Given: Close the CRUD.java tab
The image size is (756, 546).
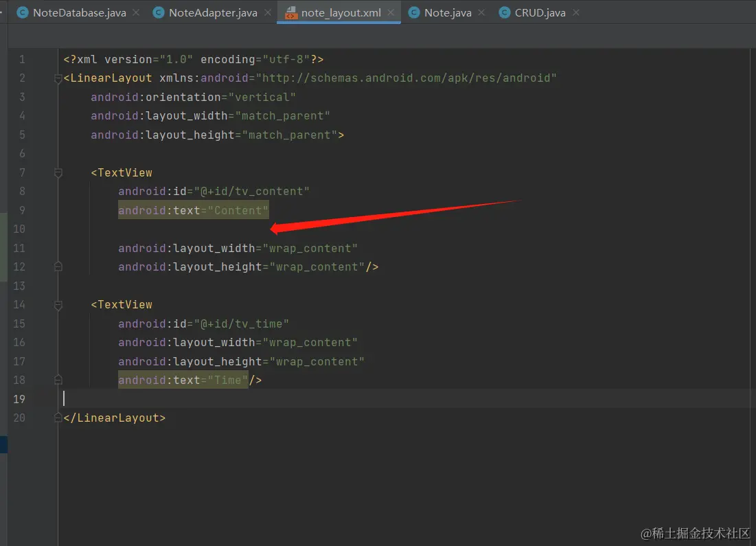Looking at the screenshot, I should [575, 12].
